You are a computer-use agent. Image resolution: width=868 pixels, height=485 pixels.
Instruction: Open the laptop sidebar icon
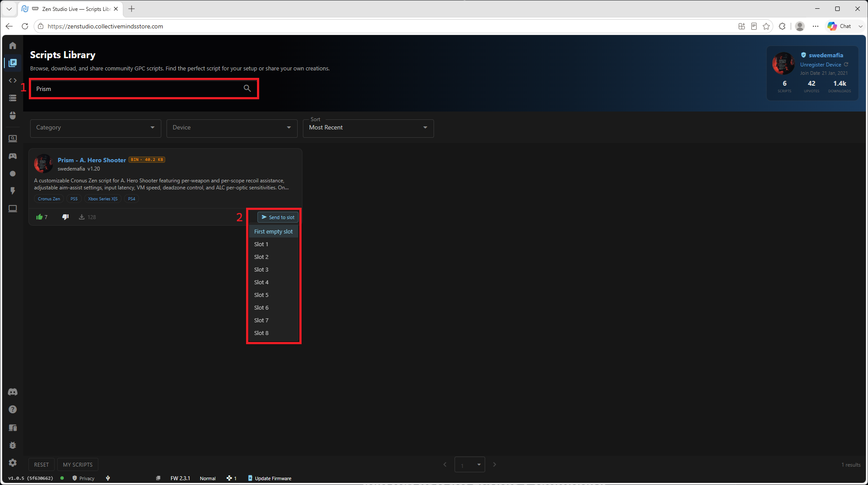[13, 209]
